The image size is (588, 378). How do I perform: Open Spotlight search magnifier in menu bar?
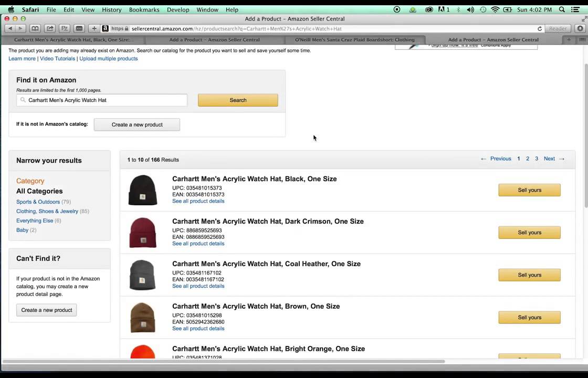point(562,10)
